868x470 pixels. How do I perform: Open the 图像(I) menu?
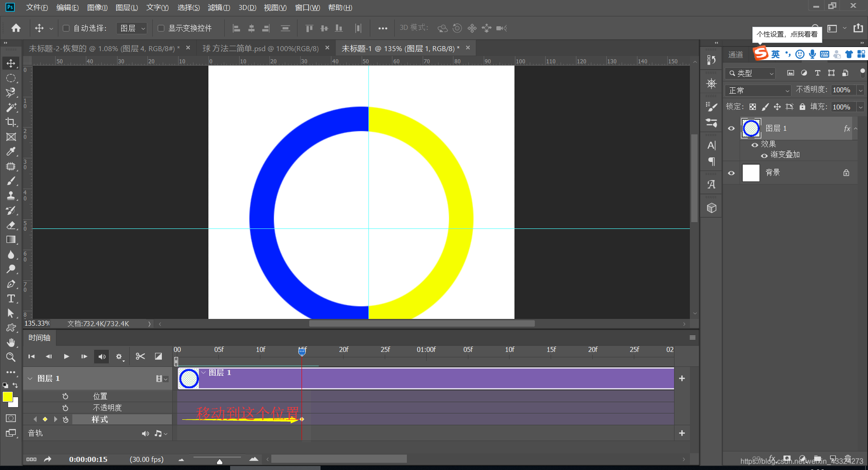[x=97, y=8]
